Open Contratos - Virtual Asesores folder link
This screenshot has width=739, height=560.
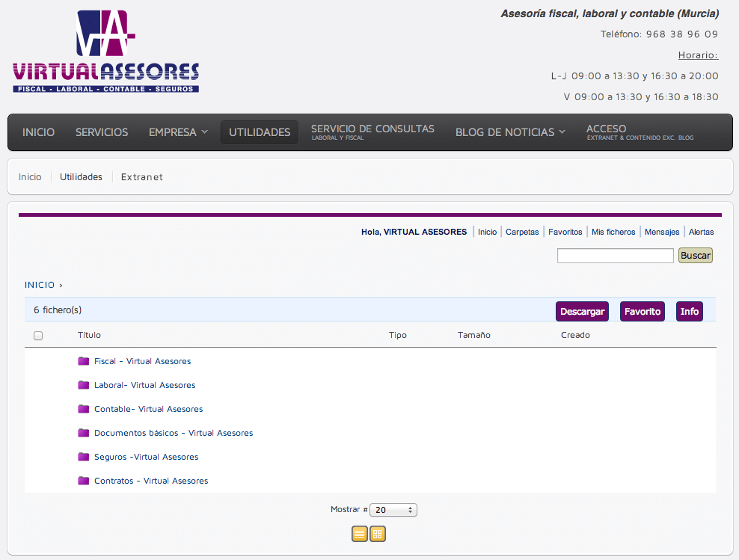point(151,481)
